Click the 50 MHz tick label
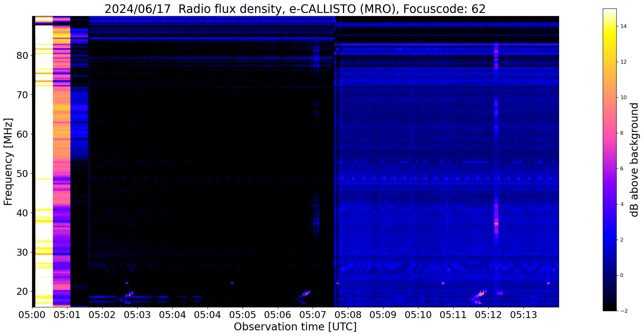Viewport: 644px width, 336px height. [22, 174]
